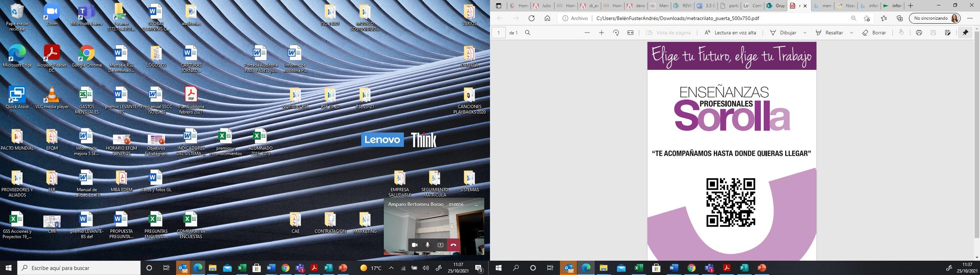Start Lectura en voz alta
The width and height of the screenshot is (980, 275).
730,33
